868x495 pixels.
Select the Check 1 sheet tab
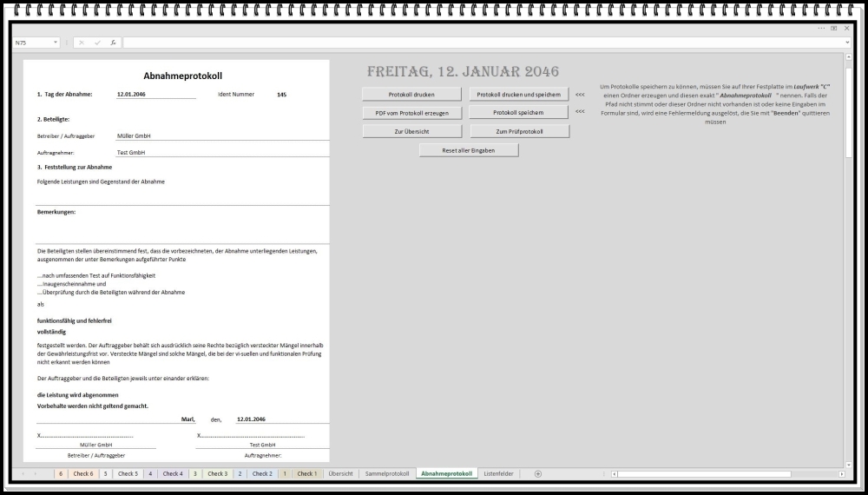click(x=306, y=473)
